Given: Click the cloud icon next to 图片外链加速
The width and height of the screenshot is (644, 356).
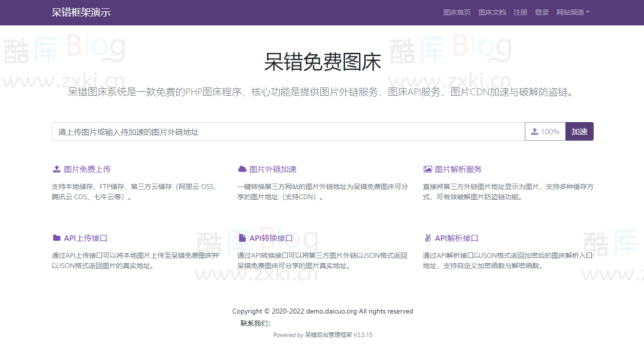Looking at the screenshot, I should (x=242, y=168).
